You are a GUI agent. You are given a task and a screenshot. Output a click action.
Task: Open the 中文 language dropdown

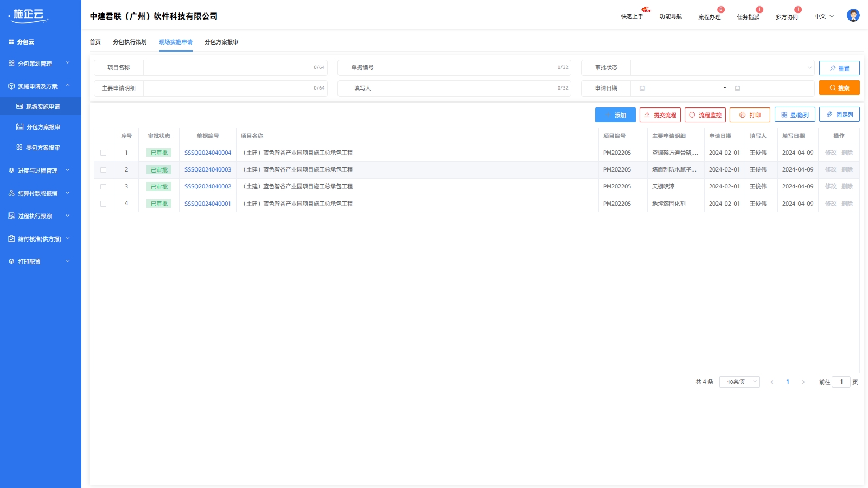(x=824, y=17)
